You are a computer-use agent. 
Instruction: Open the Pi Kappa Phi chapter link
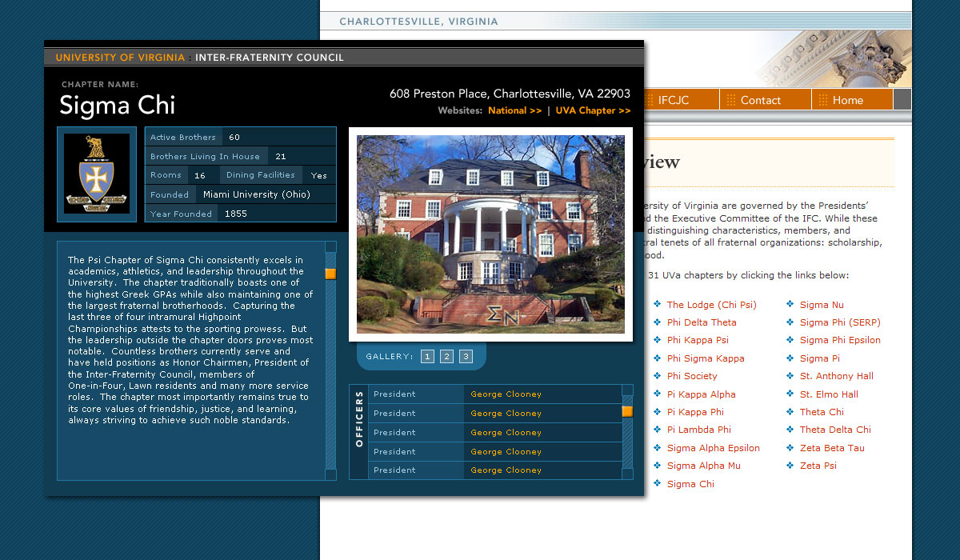(x=695, y=412)
